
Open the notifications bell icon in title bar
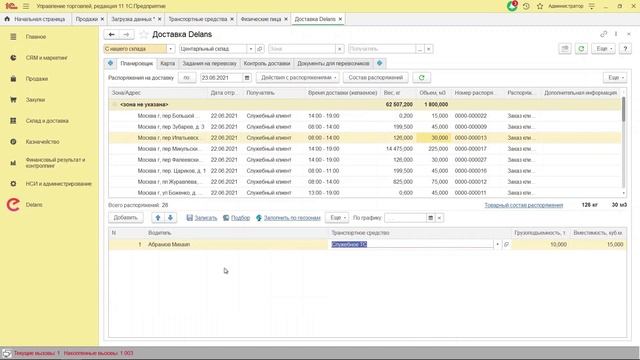512,6
